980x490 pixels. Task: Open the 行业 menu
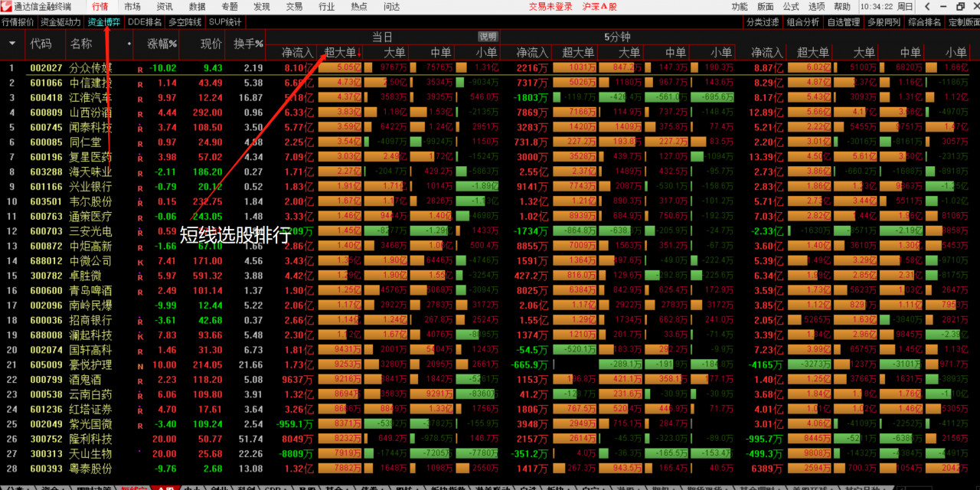point(327,6)
